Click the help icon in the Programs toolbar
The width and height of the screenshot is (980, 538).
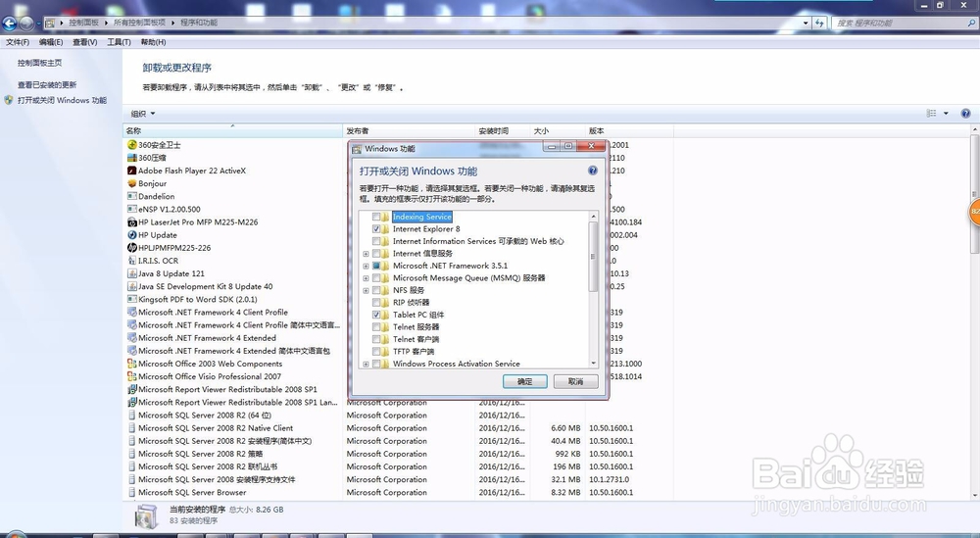[x=965, y=114]
